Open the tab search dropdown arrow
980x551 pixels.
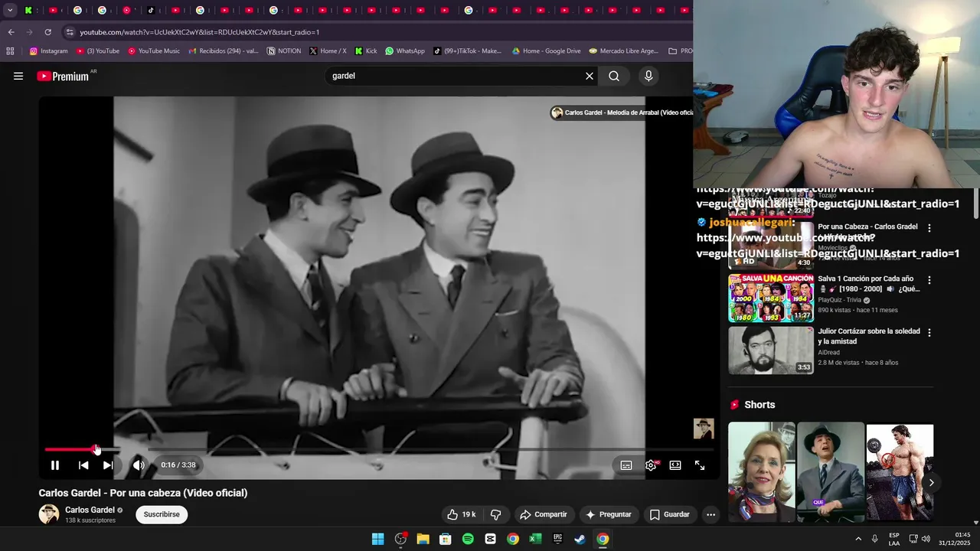click(x=10, y=11)
